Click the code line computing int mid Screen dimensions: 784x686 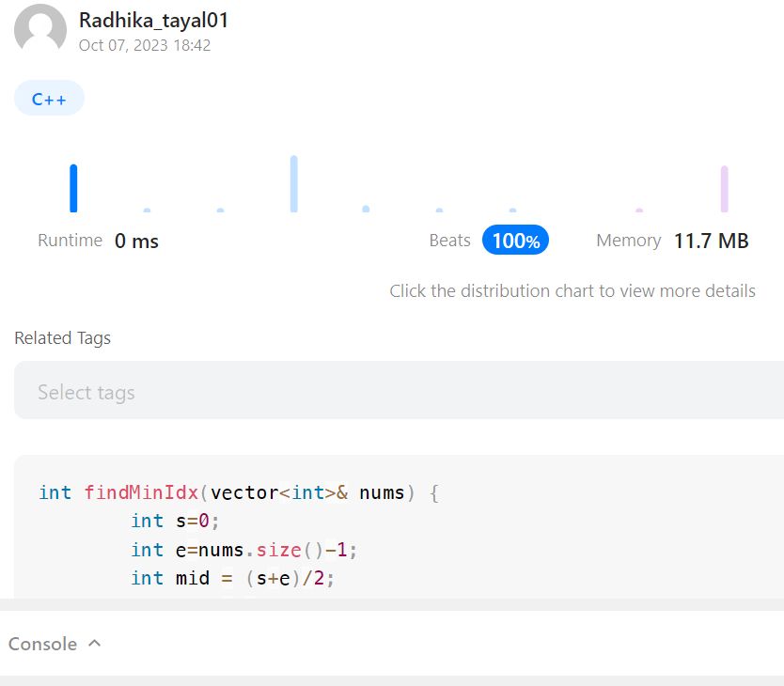[232, 578]
